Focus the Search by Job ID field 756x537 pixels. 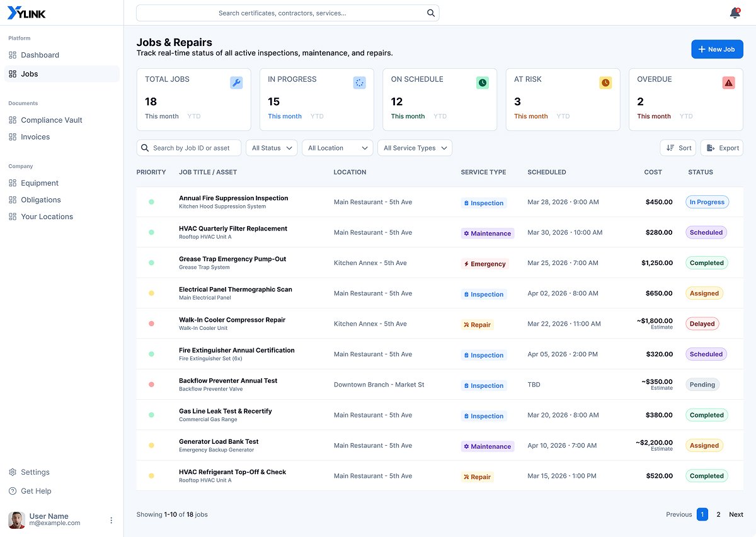189,148
